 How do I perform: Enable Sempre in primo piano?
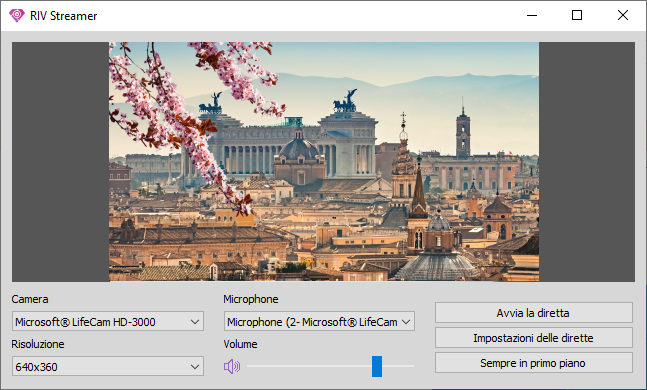[534, 363]
